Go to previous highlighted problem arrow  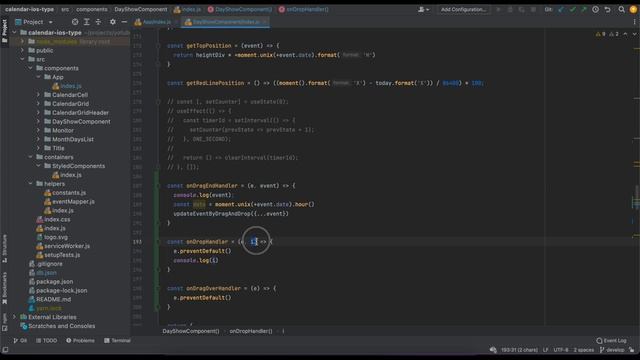click(625, 34)
